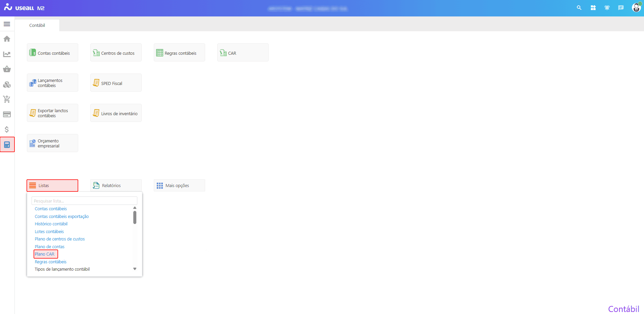Click the shopping basket sidebar icon
The width and height of the screenshot is (644, 314).
click(7, 69)
